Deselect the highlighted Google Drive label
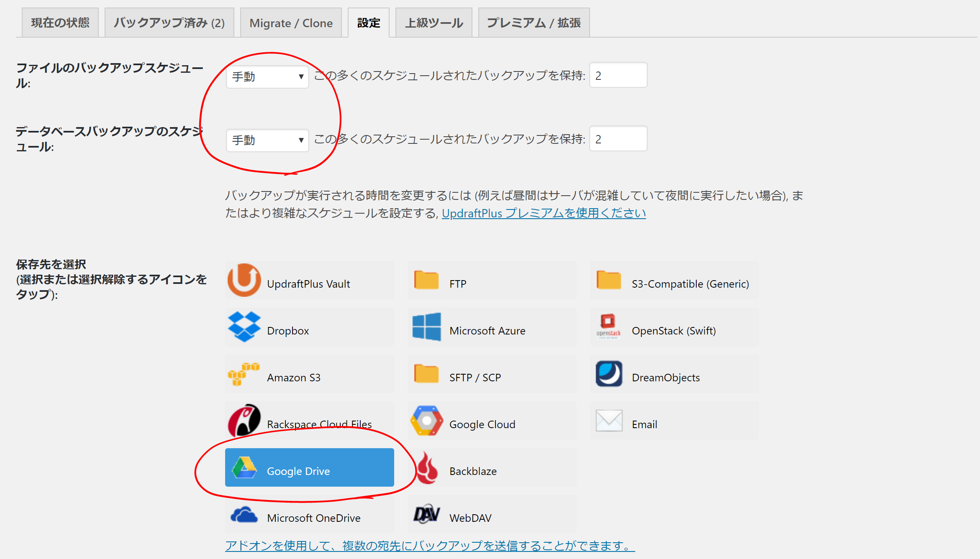The image size is (980, 559). (x=298, y=471)
